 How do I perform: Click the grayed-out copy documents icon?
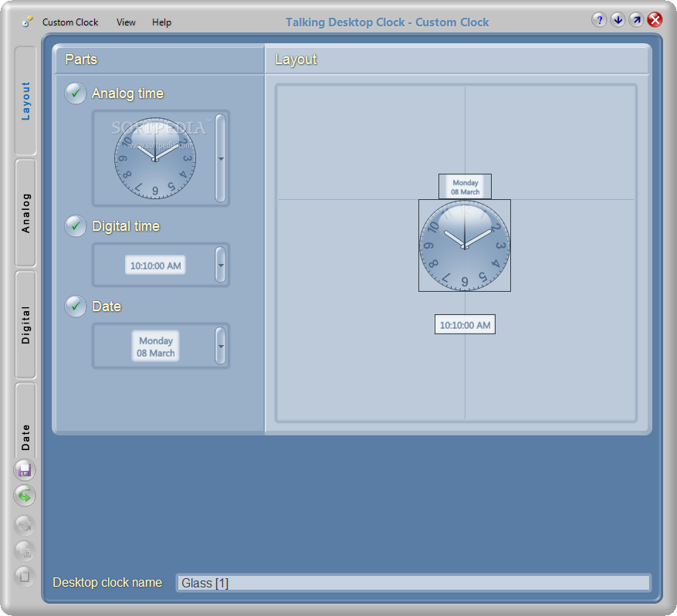25,551
